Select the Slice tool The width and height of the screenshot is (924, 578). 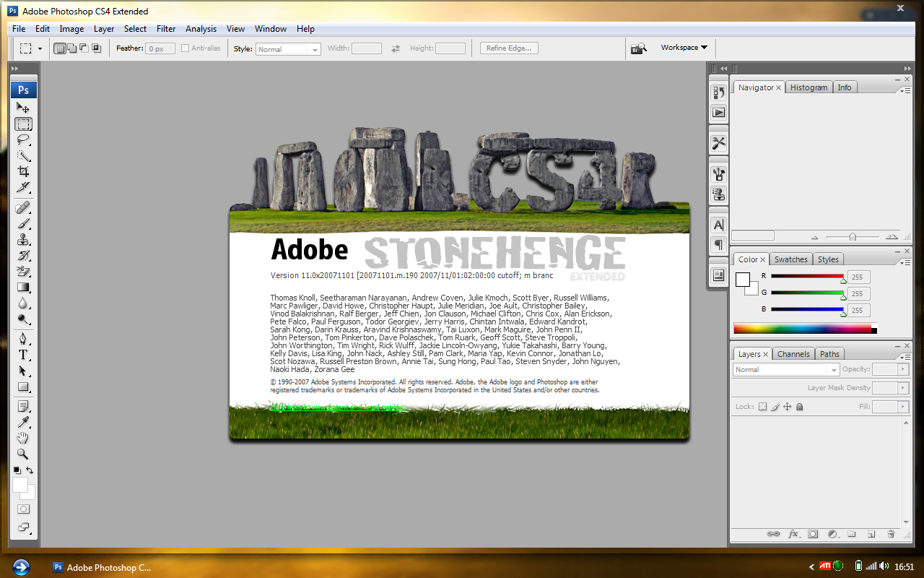(24, 188)
